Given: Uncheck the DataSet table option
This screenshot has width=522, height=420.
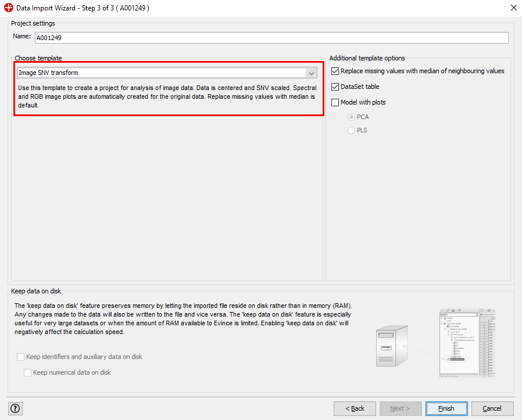Looking at the screenshot, I should [335, 87].
